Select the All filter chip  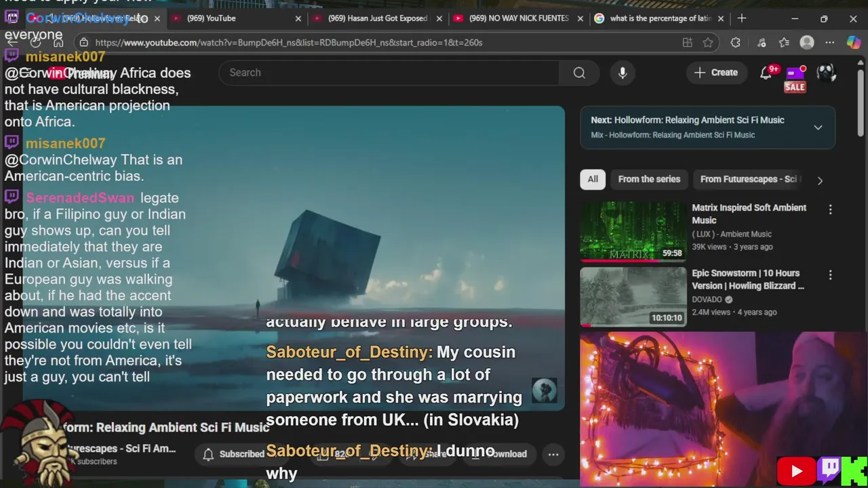coord(593,179)
